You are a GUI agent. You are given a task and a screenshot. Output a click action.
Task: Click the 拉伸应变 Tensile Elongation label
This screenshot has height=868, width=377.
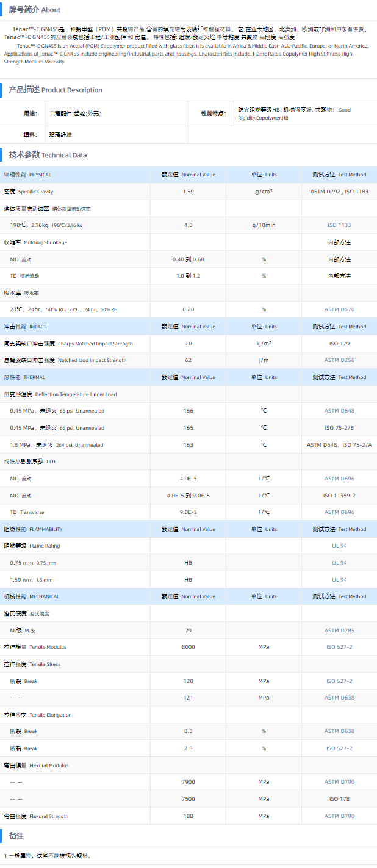(x=37, y=715)
